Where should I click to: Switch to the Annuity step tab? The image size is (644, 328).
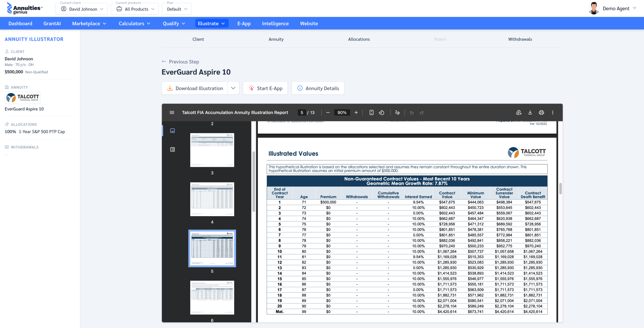tap(276, 39)
